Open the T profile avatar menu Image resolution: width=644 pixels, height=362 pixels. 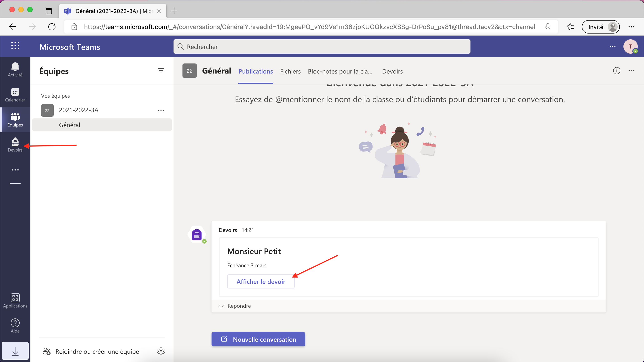630,46
